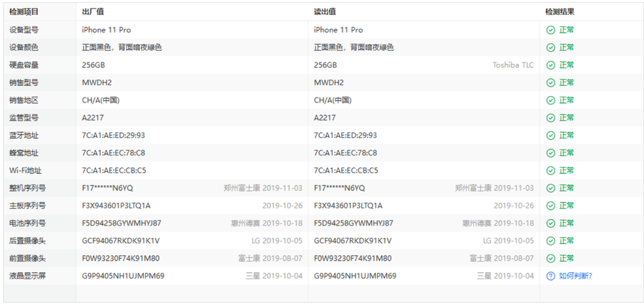Click factory value A2217
The height and width of the screenshot is (305, 644).
pyautogui.click(x=93, y=118)
